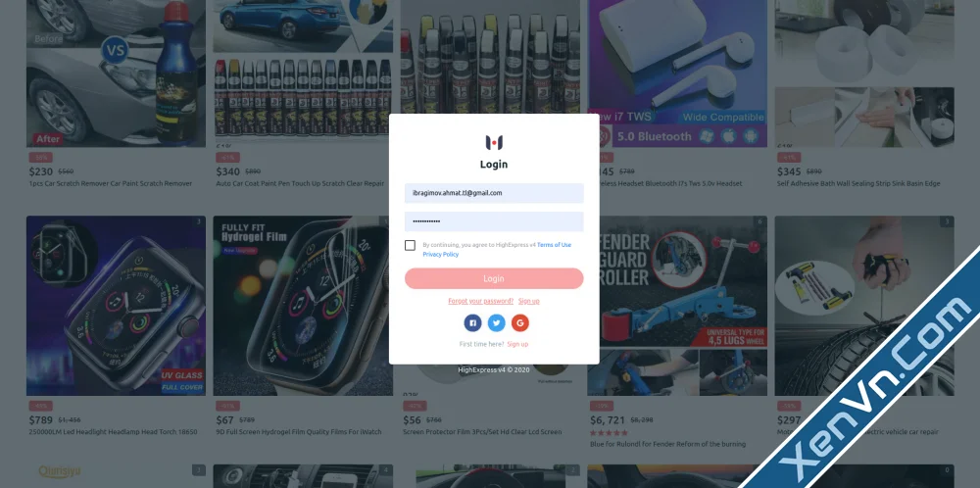Open the Car Scratch Remover product image
This screenshot has height=488, width=980.
116,73
